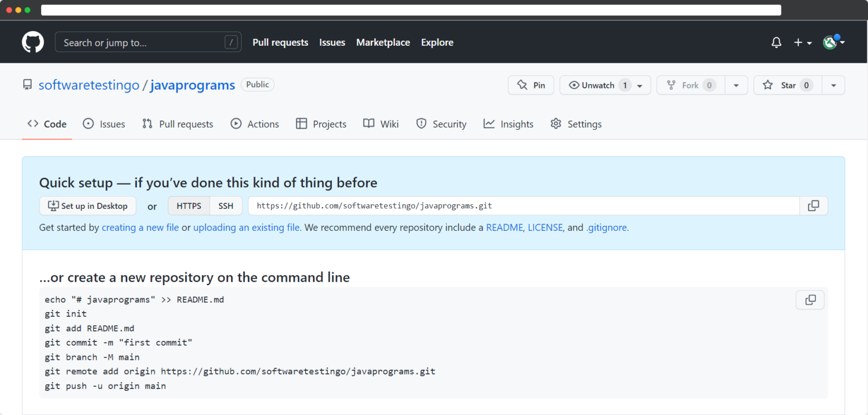Unwatch the repository
The height and width of the screenshot is (415, 868).
(598, 85)
